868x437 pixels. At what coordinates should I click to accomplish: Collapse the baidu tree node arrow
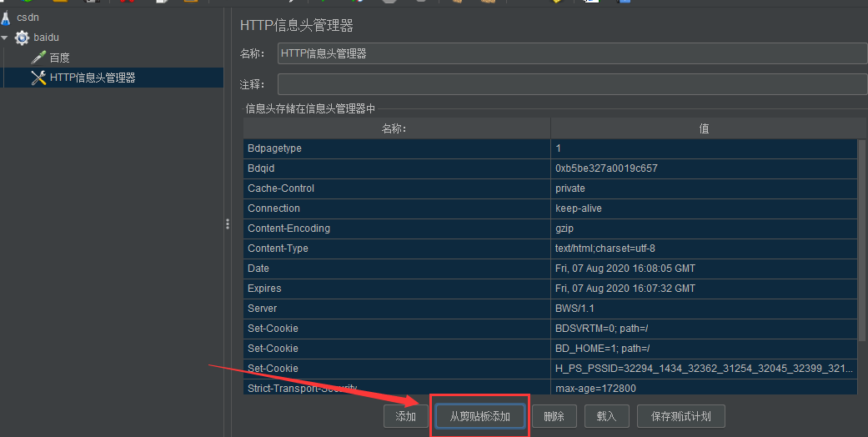coord(4,38)
